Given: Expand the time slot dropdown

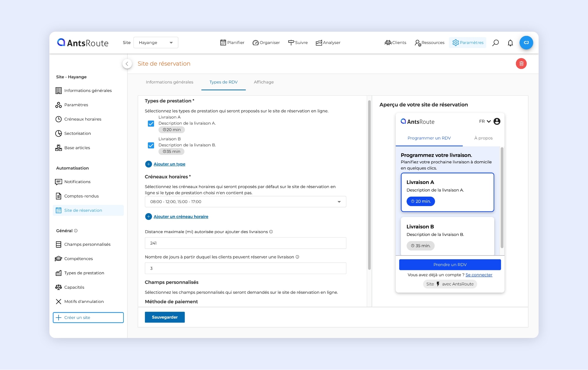Looking at the screenshot, I should click(x=340, y=202).
